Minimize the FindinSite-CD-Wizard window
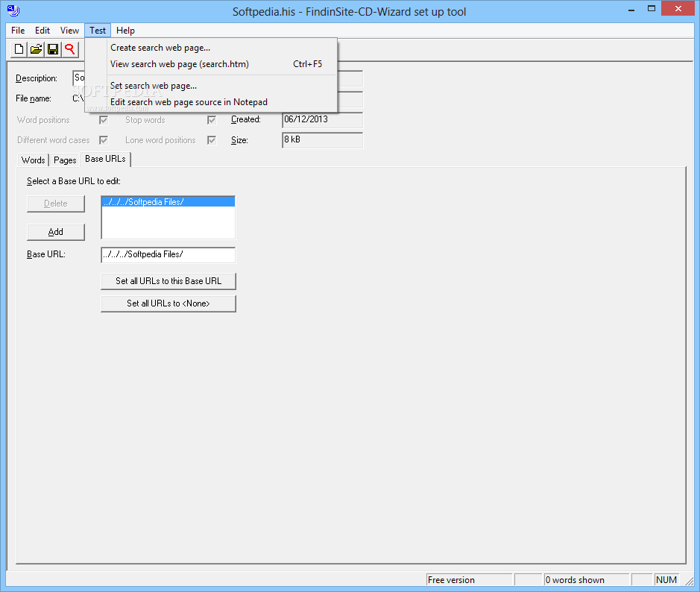Image resolution: width=700 pixels, height=592 pixels. coord(631,10)
